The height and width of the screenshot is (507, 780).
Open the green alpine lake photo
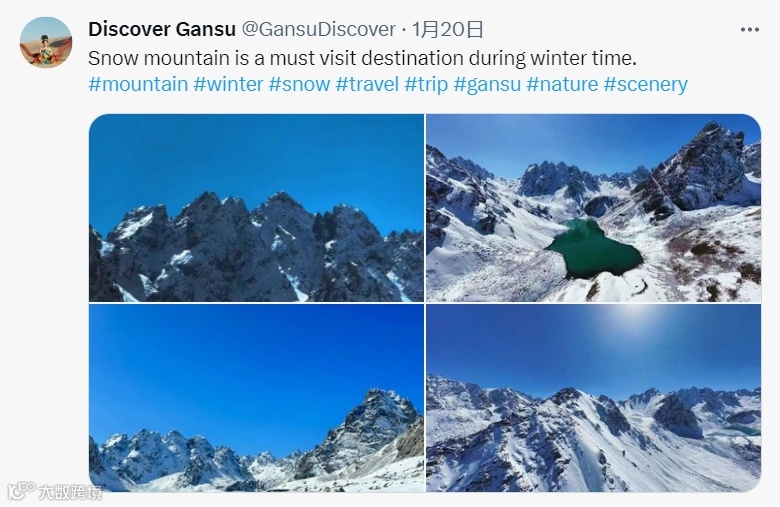(593, 208)
